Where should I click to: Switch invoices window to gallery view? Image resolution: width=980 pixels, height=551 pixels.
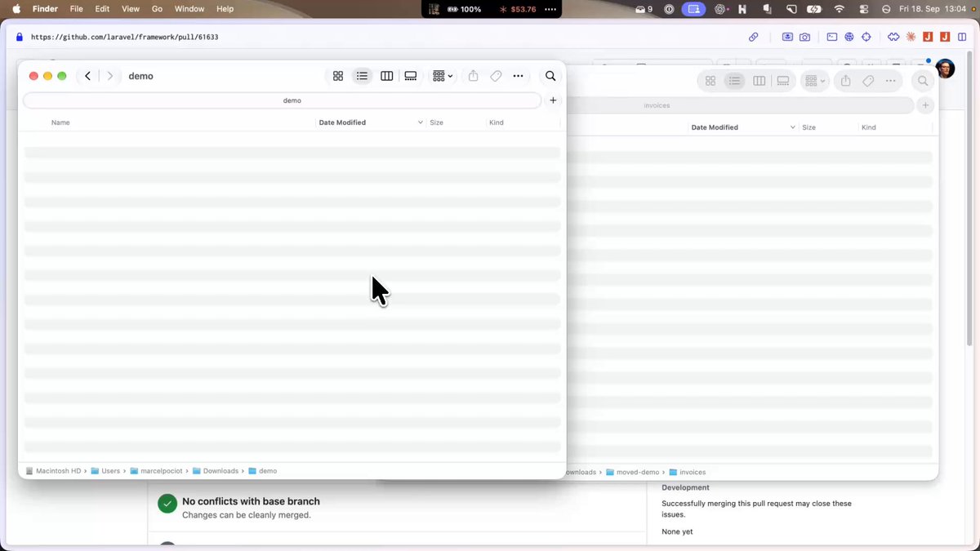click(x=783, y=81)
